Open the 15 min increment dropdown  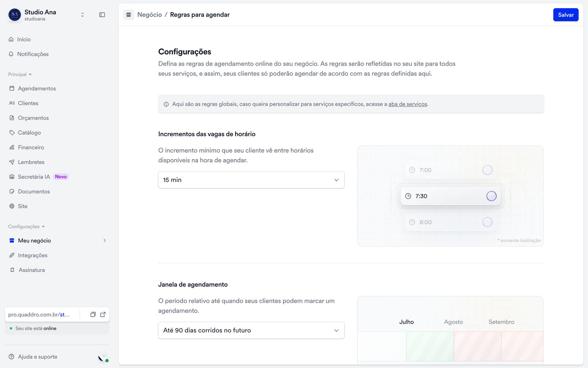tap(251, 180)
